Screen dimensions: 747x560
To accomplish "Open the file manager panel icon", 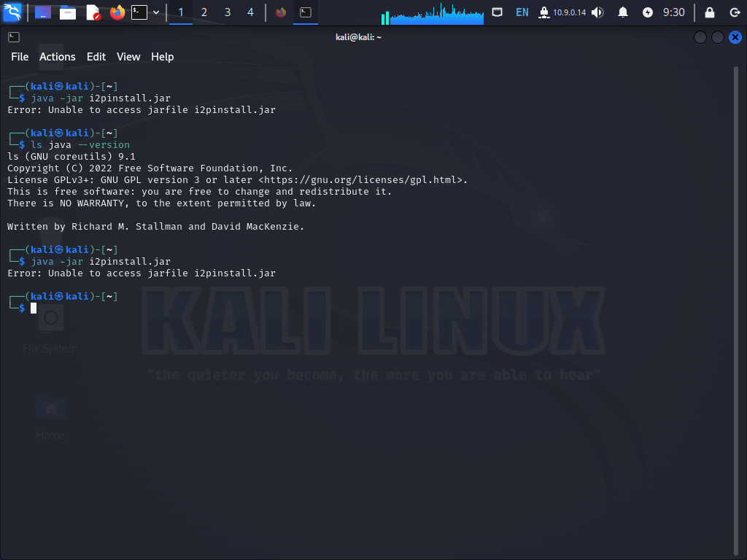I will (68, 12).
